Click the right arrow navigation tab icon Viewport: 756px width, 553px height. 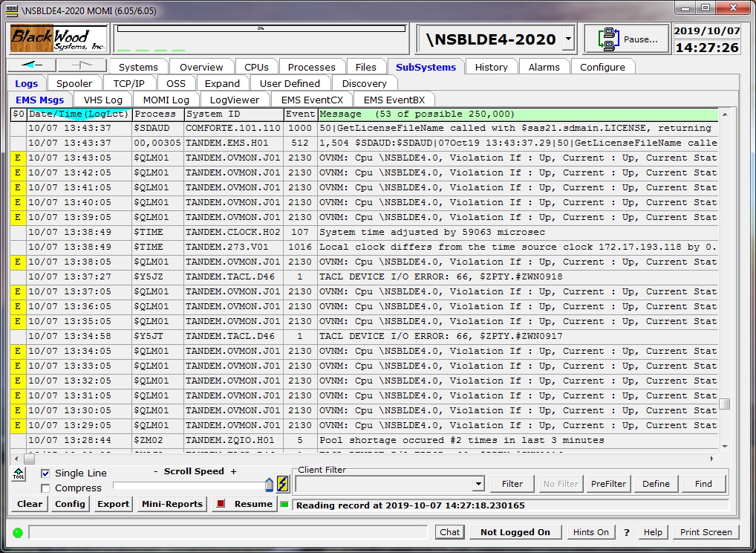pos(82,66)
